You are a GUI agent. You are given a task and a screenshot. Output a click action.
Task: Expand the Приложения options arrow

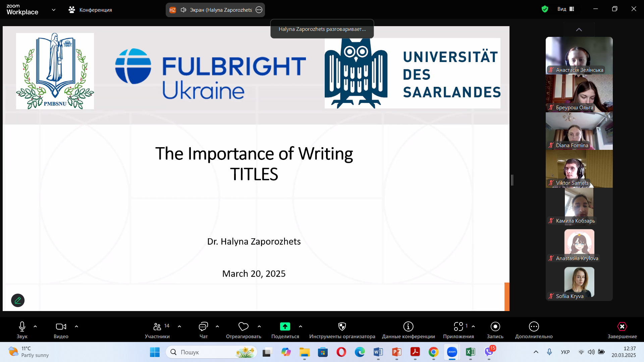(x=473, y=326)
